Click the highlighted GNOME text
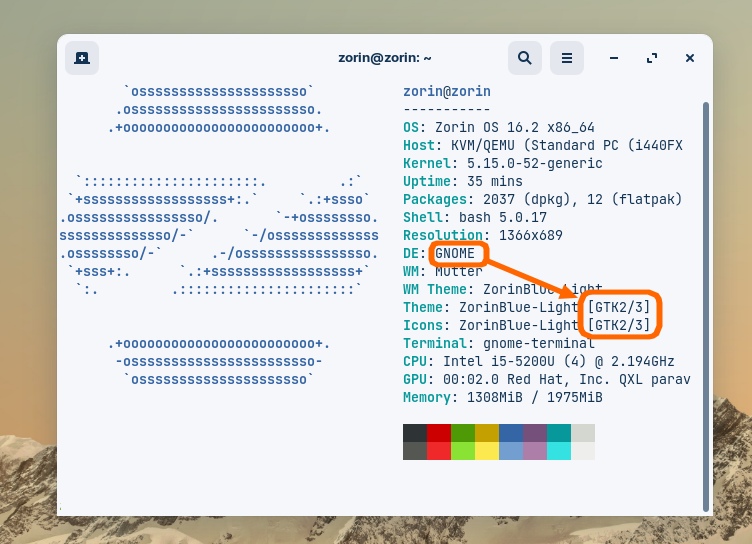Viewport: 752px width, 544px height. pyautogui.click(x=456, y=253)
